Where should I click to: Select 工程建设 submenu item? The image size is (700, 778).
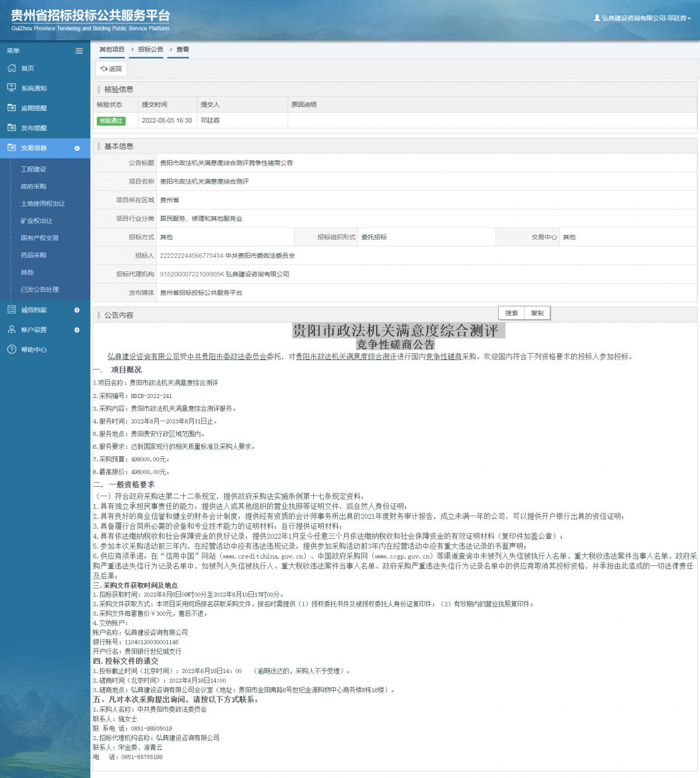tap(33, 169)
